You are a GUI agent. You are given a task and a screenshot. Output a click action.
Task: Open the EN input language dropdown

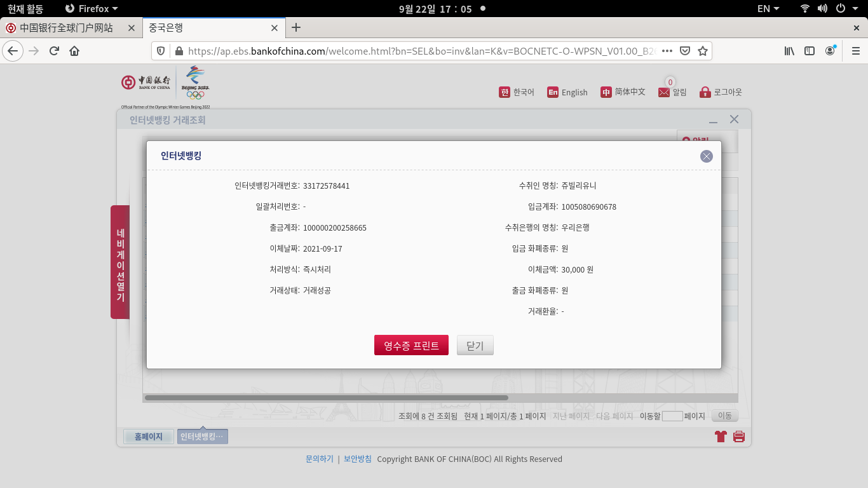pyautogui.click(x=768, y=8)
